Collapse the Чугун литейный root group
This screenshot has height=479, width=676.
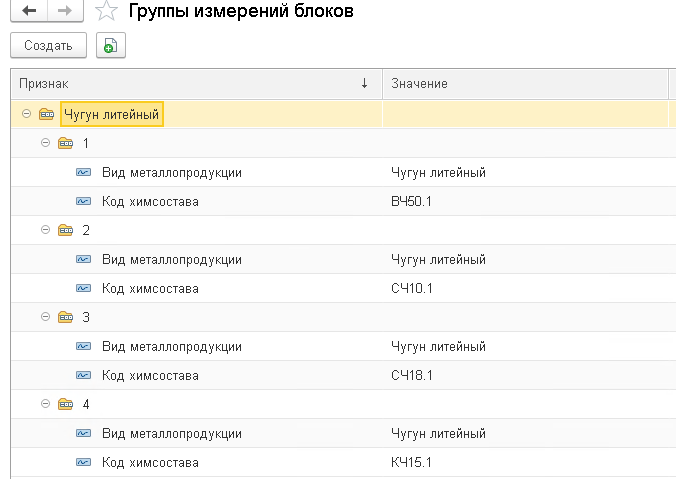tap(26, 115)
